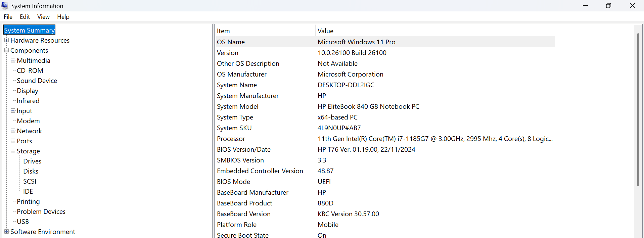
Task: Select the BIOS Version/Date row
Action: [x=385, y=149]
